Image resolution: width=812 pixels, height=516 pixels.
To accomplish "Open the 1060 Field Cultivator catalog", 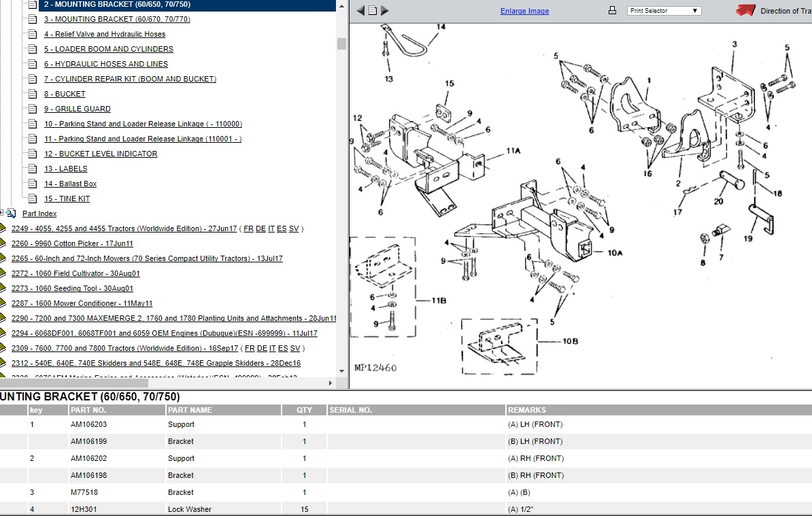I will point(75,273).
